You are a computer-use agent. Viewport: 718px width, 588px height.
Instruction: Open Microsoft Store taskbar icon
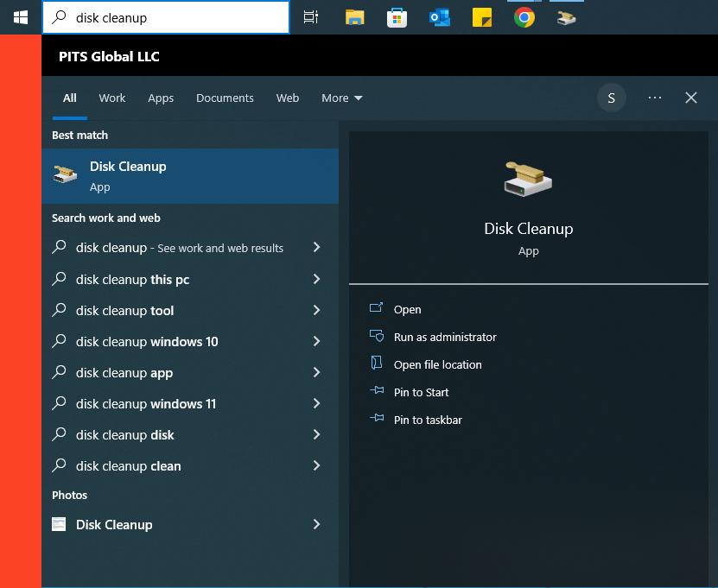[x=397, y=17]
